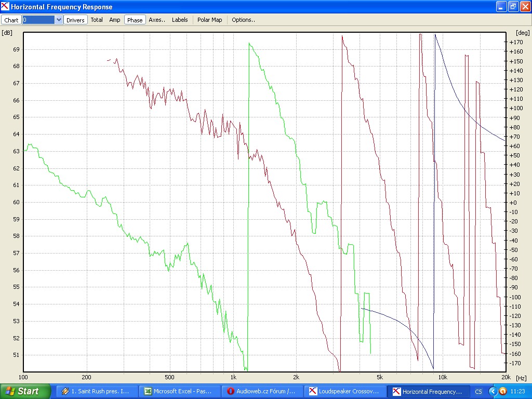Screen dimensions: 532x399
Task: Toggle the Total response button
Action: click(97, 20)
